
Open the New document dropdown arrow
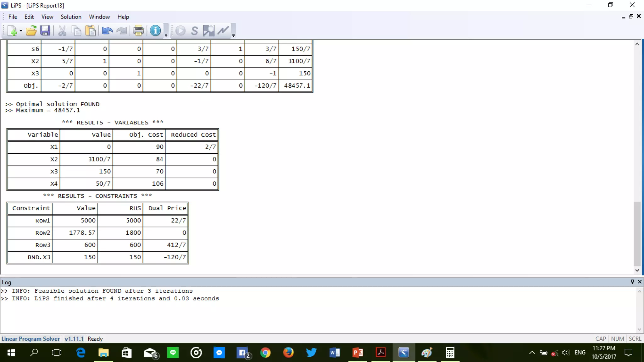tap(21, 31)
